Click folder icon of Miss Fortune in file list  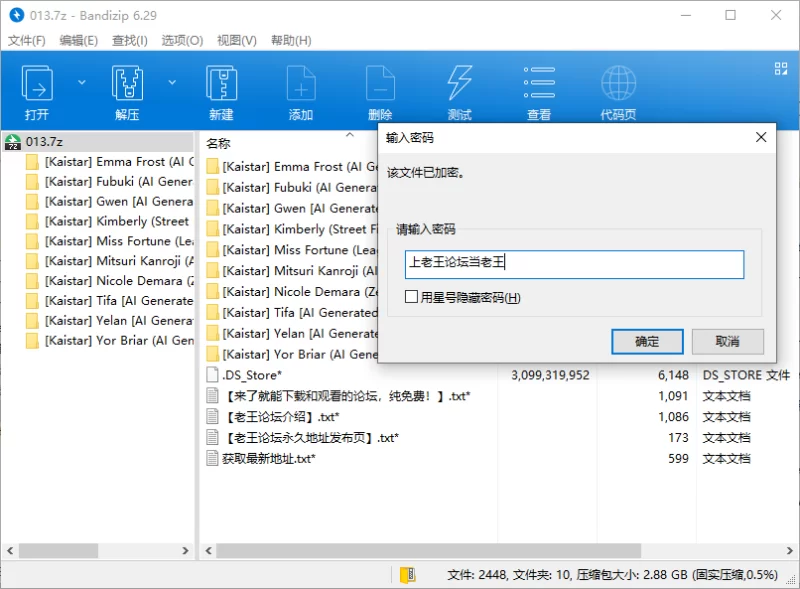tap(212, 250)
